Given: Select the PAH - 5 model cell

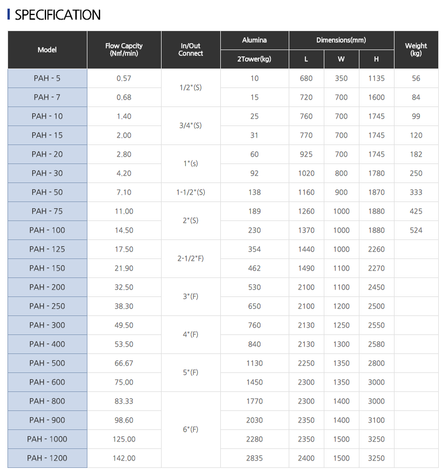Looking at the screenshot, I should pos(47,78).
